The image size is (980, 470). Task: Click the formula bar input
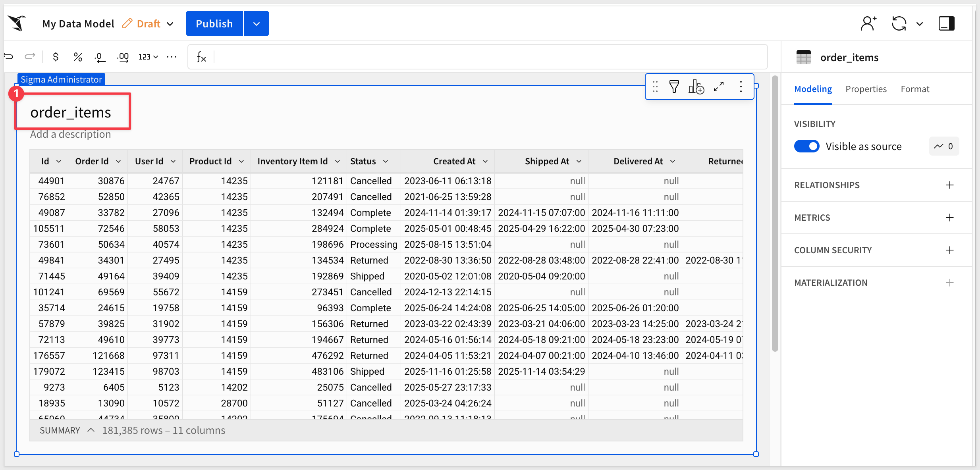click(x=488, y=57)
